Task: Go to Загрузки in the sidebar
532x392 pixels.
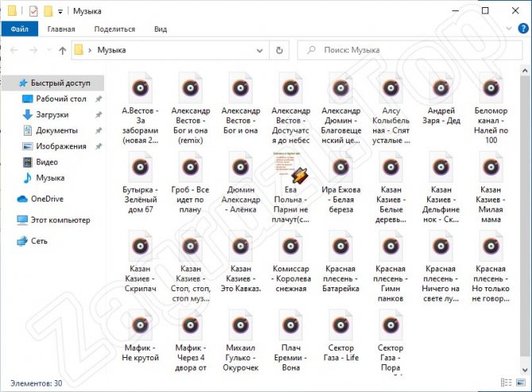Action: 52,114
